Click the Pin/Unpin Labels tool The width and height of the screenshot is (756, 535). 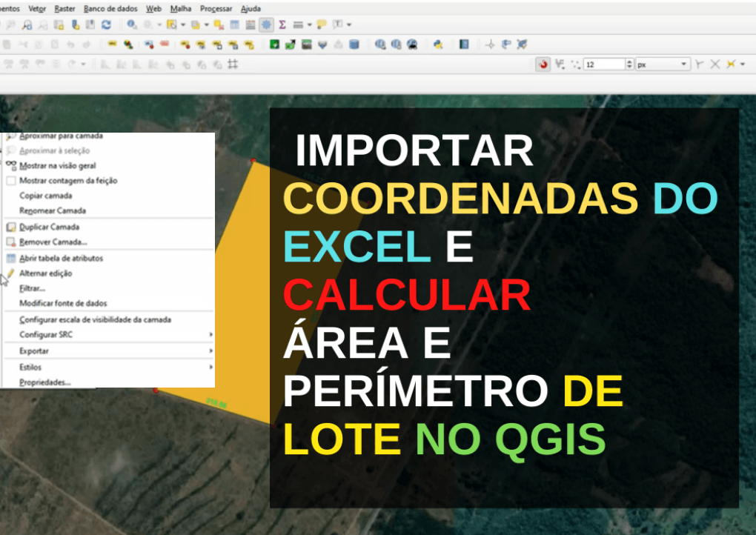coord(185,44)
